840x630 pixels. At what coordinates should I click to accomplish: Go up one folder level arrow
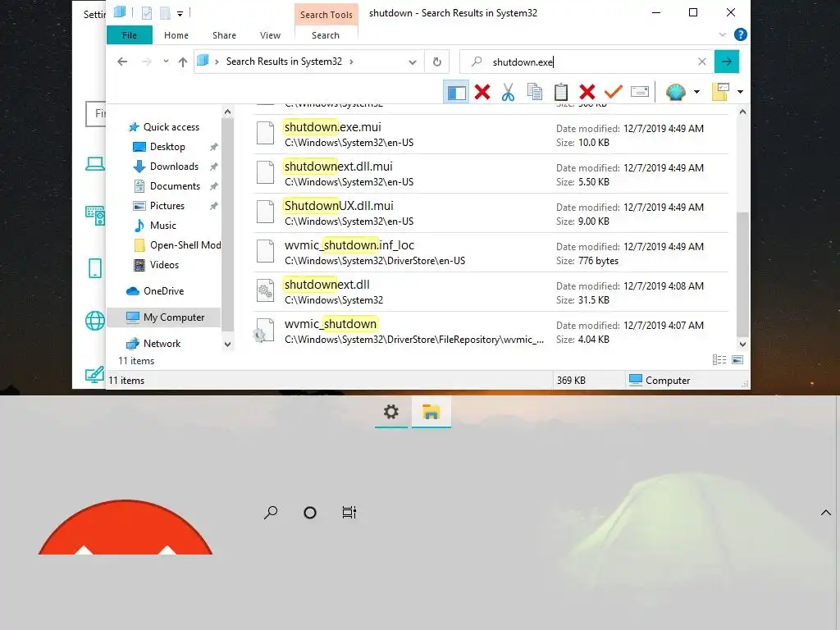(x=183, y=62)
